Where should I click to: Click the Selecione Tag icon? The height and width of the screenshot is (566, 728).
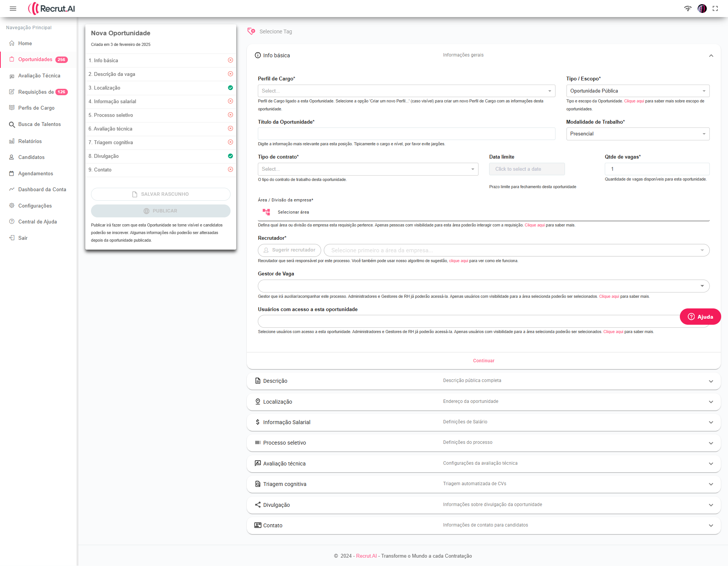(x=251, y=31)
